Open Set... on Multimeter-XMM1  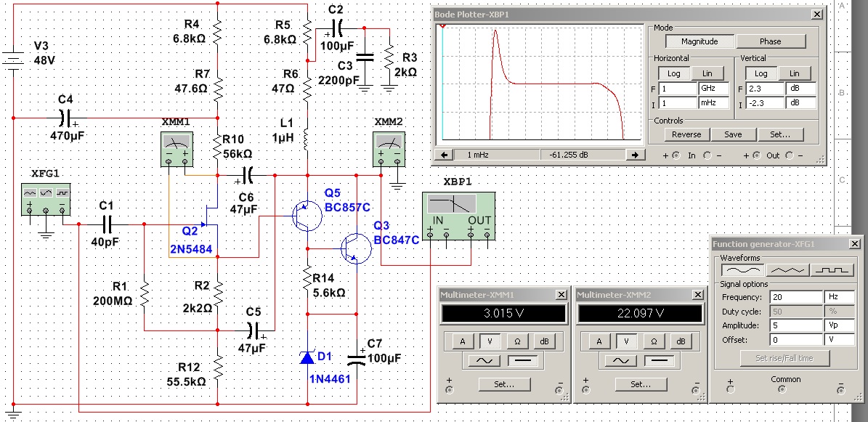504,384
